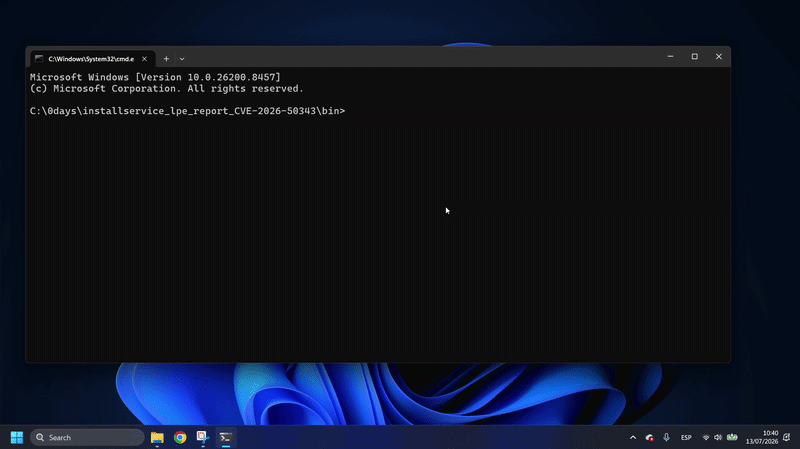Open the Windows Start menu
Screen dimensions: 800x449
[17, 437]
